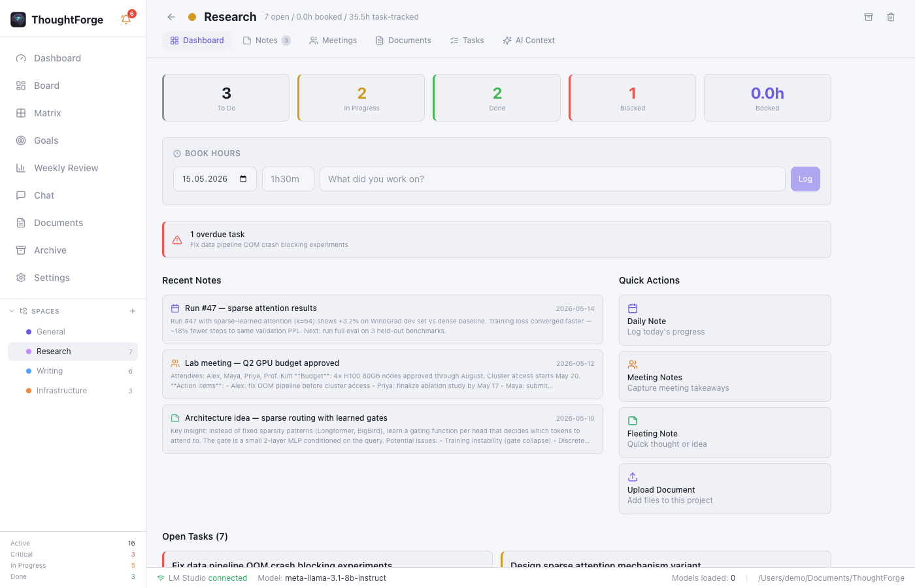Create a Daily Note quick action

pyautogui.click(x=725, y=320)
